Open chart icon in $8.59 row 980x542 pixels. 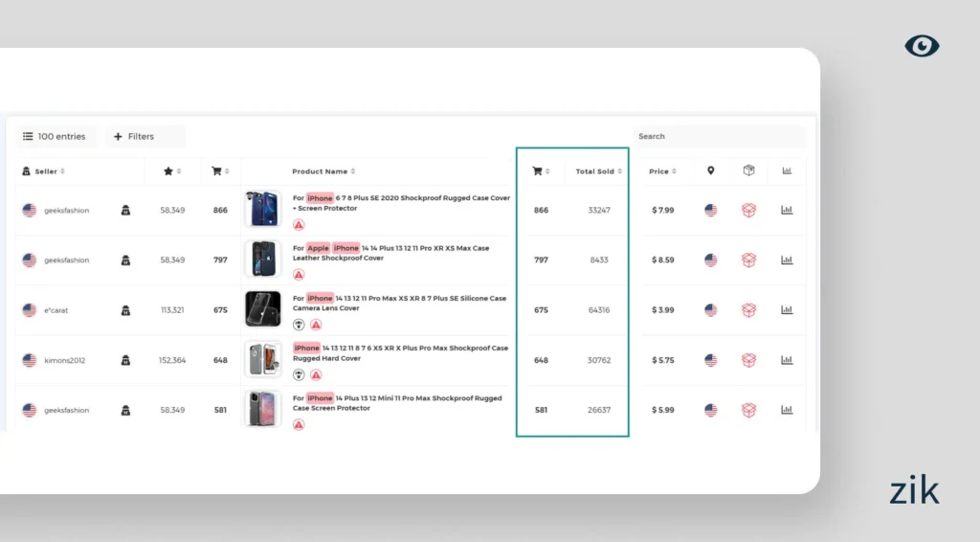pos(787,260)
